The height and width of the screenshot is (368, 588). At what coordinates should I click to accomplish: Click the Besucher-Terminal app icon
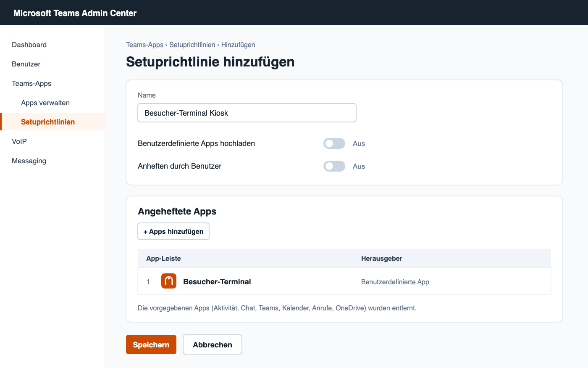click(x=169, y=281)
